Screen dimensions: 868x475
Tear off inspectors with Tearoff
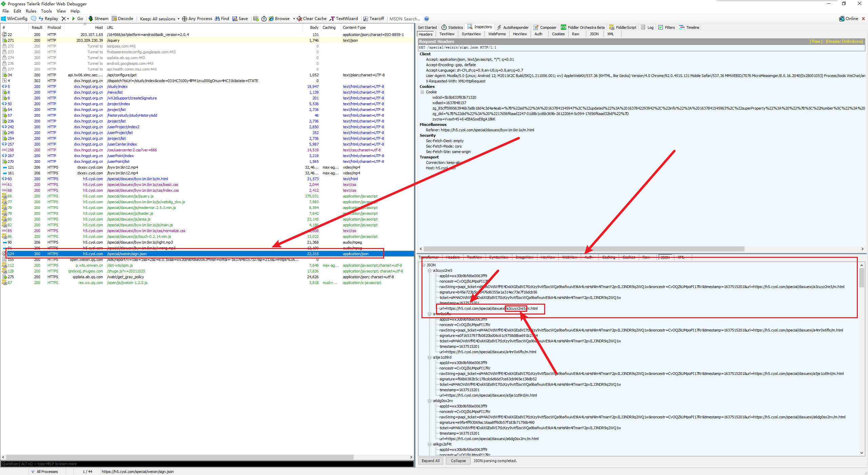click(x=373, y=19)
